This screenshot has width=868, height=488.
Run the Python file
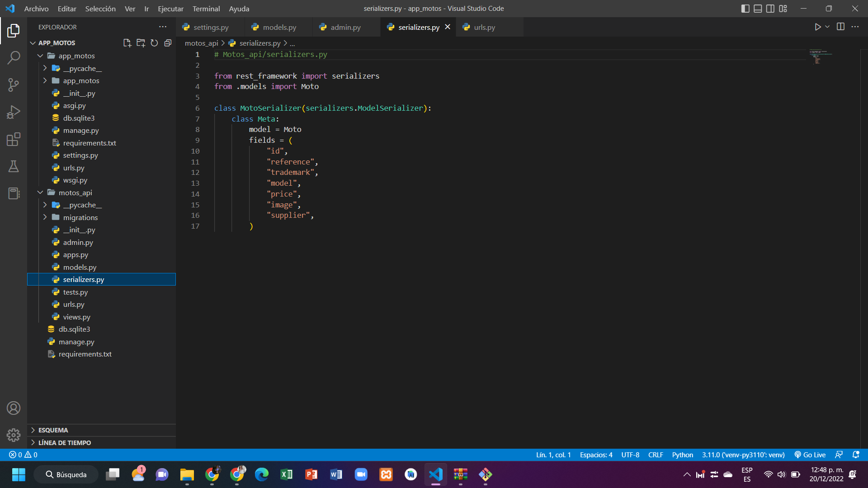pyautogui.click(x=817, y=27)
